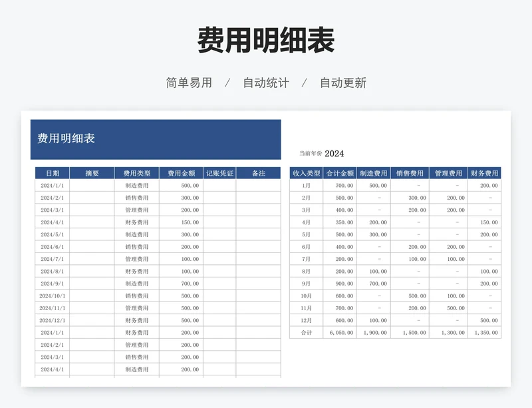Select the date cell 2024/9/1
The image size is (532, 408).
coord(53,284)
